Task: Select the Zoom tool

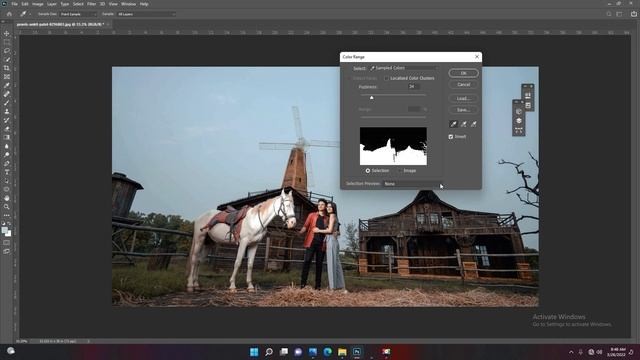Action: click(x=7, y=207)
